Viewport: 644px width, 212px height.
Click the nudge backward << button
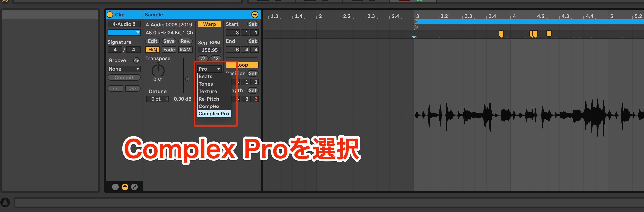115,89
